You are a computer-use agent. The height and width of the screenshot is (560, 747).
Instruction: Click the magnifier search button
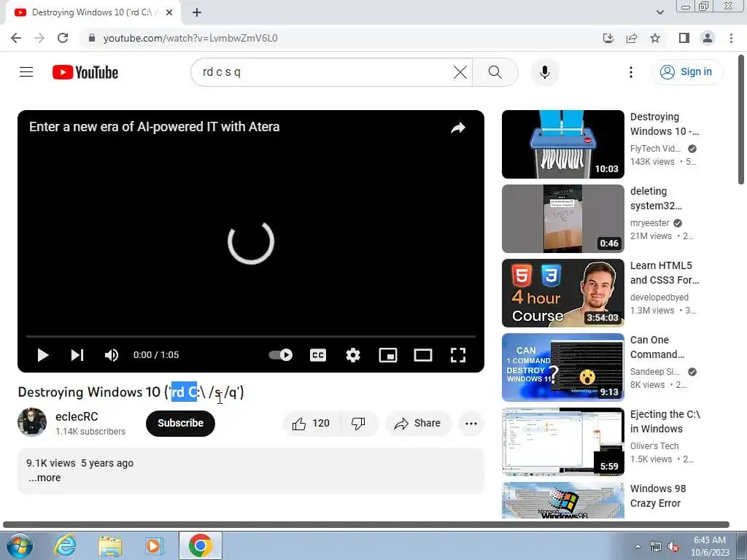(x=495, y=72)
